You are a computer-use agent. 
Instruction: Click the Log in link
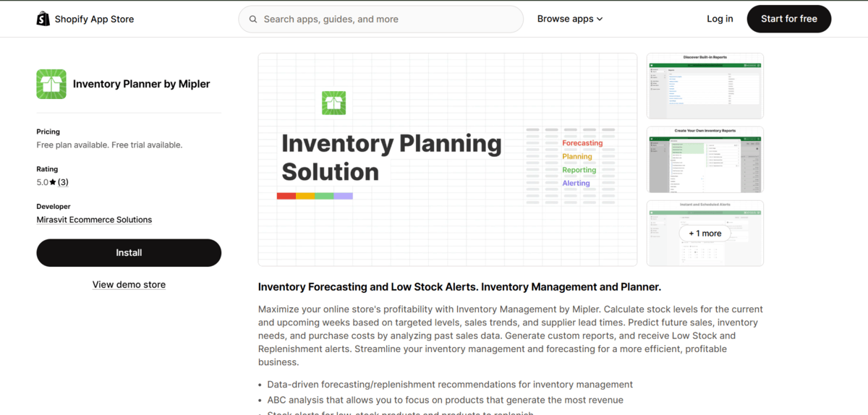pos(720,19)
